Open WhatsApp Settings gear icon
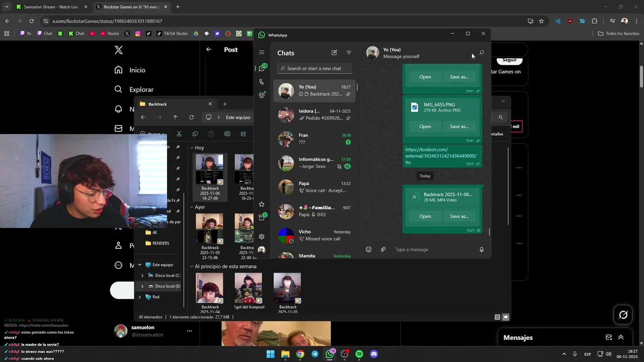This screenshot has width=644, height=362. tap(262, 237)
